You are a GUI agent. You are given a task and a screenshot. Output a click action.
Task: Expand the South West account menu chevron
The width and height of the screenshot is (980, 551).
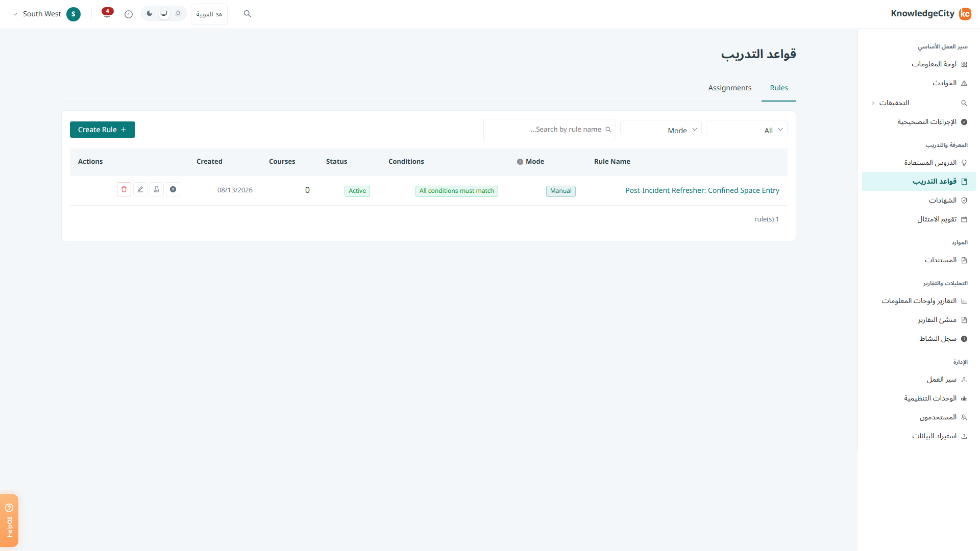15,14
